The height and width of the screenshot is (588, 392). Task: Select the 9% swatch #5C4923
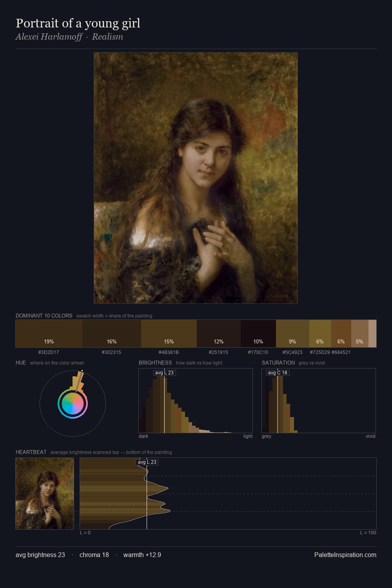292,334
